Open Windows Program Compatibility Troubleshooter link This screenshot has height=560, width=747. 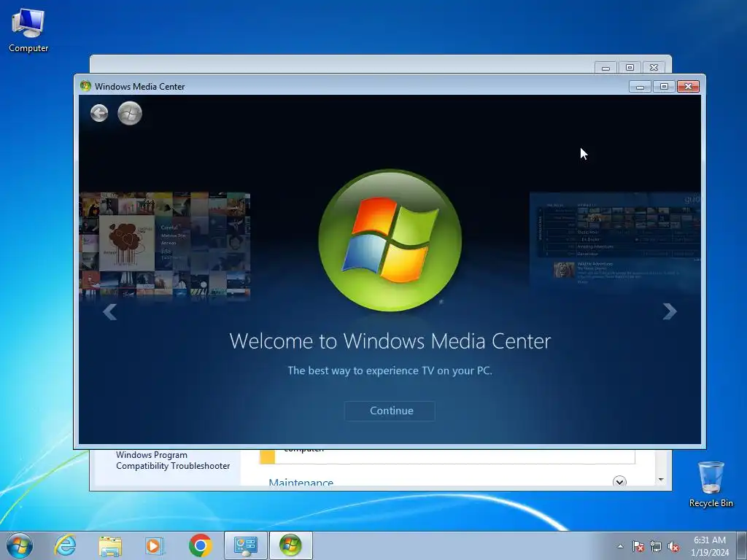[x=173, y=461]
